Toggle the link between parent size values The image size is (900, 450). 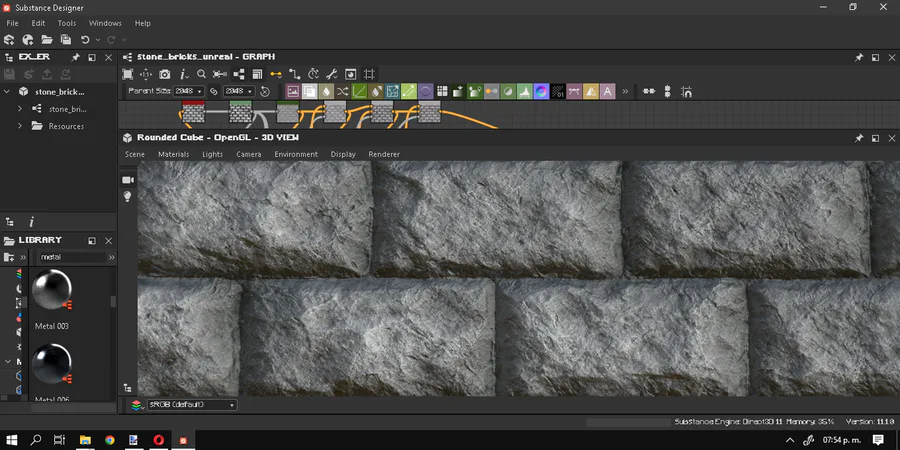click(213, 91)
